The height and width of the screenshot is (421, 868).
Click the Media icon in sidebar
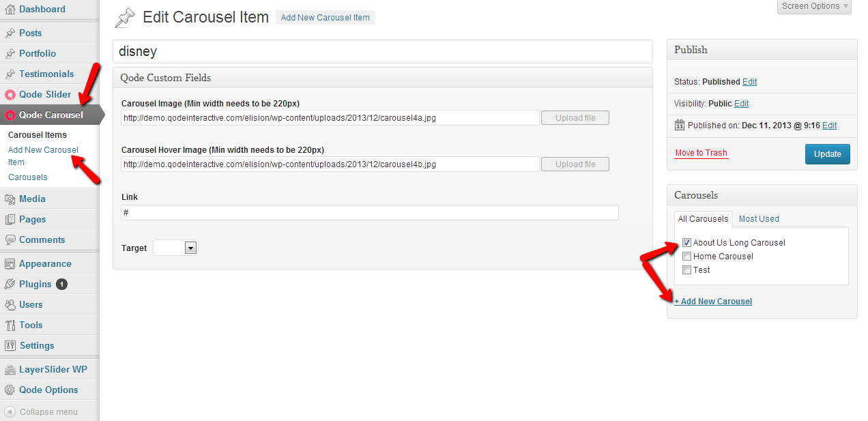tap(10, 199)
